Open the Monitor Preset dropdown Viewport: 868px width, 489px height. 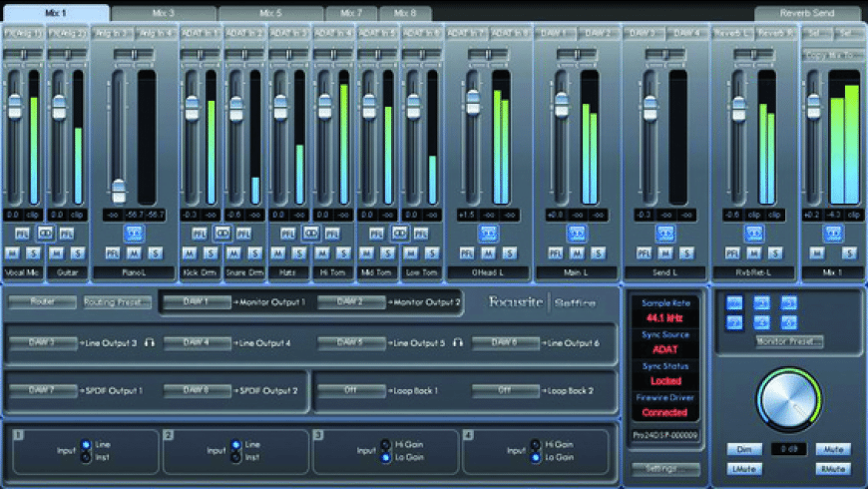point(789,341)
